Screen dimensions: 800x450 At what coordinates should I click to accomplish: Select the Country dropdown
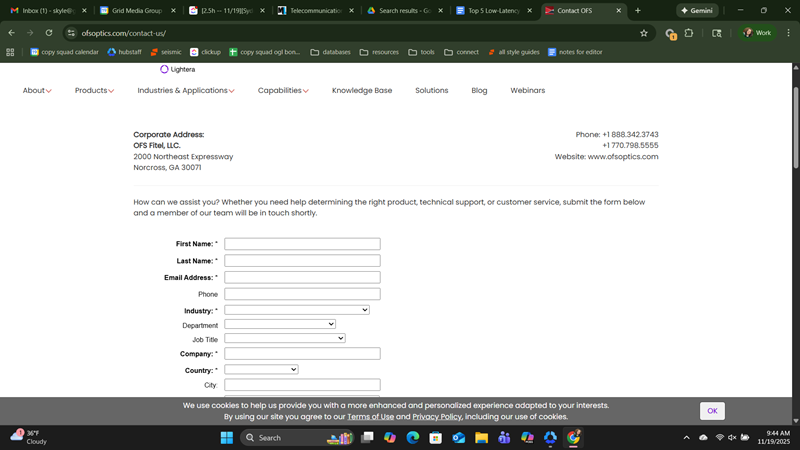point(261,370)
